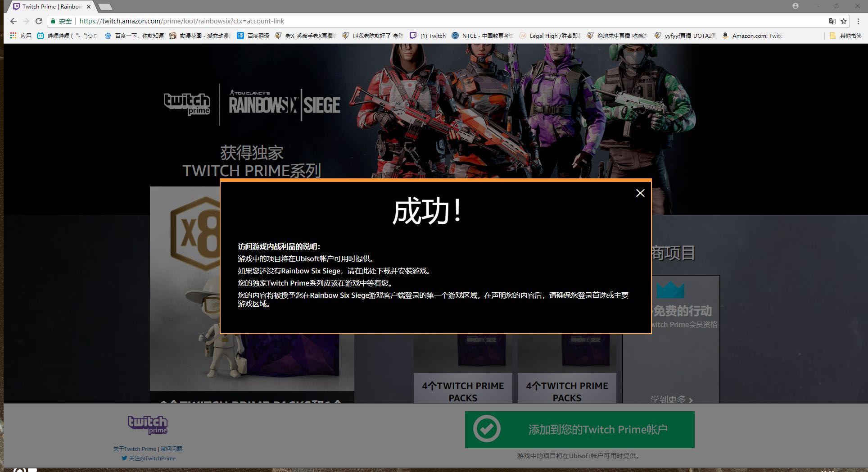Click the 您的独家Twitch Prime系列 line in dialog
Viewport: 868px width, 472px height.
(x=316, y=283)
